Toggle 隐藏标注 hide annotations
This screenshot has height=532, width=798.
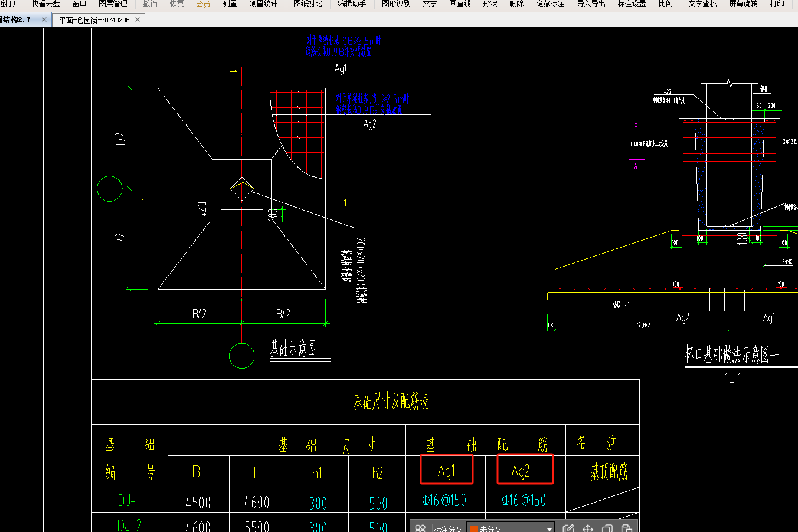tap(550, 4)
